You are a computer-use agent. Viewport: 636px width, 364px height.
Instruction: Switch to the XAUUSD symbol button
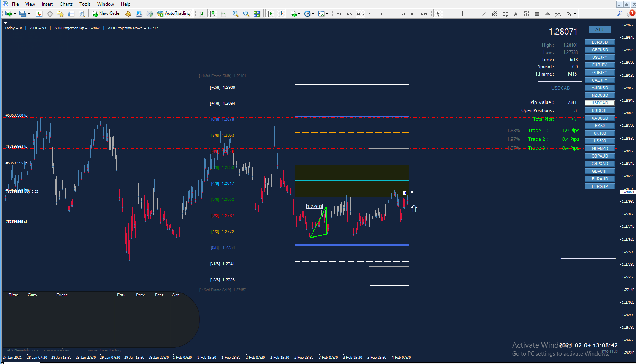coord(600,118)
